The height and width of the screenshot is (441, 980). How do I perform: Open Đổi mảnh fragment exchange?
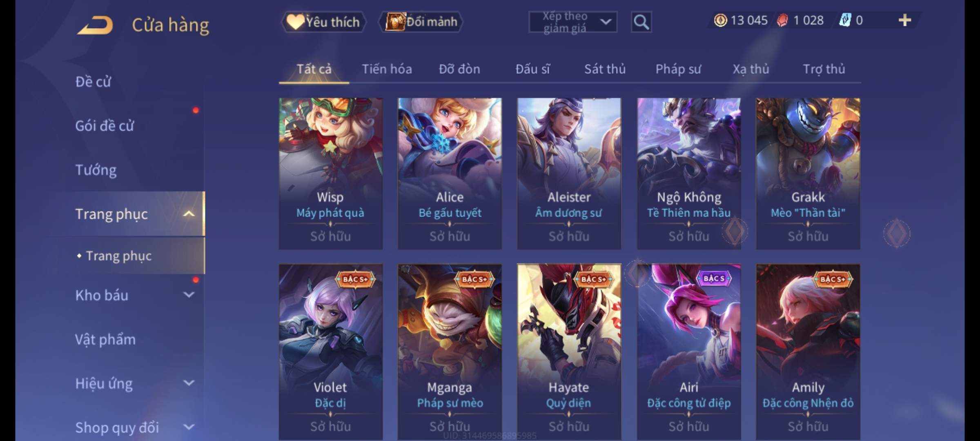(421, 22)
